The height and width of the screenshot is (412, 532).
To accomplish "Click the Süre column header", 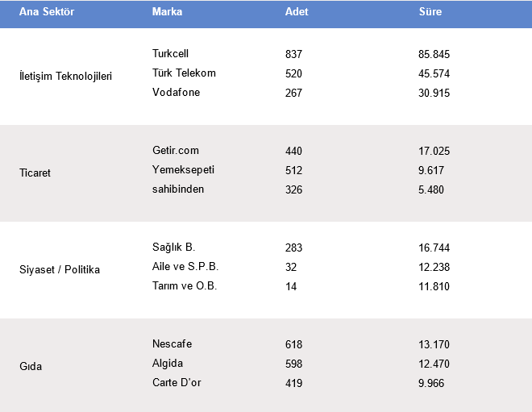I will click(430, 12).
